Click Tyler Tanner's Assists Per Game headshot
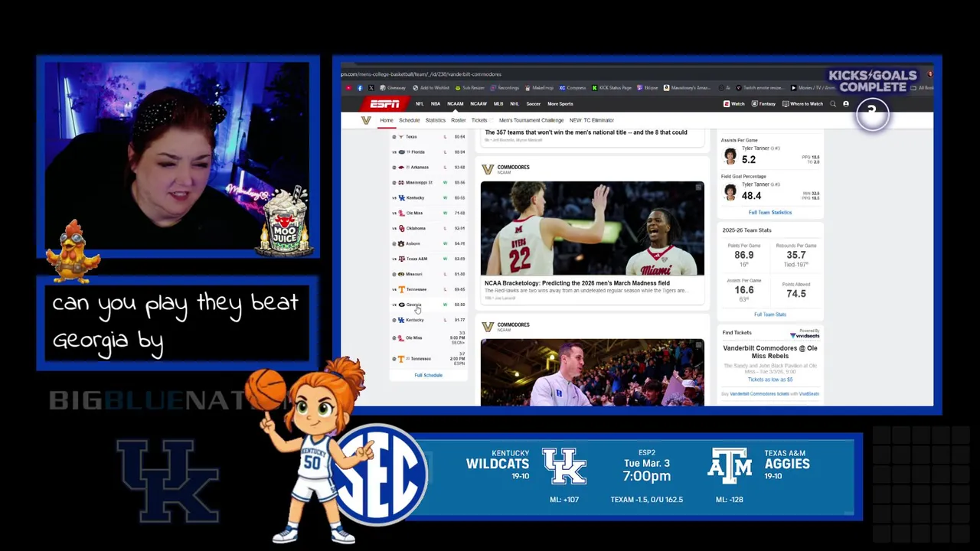 730,157
